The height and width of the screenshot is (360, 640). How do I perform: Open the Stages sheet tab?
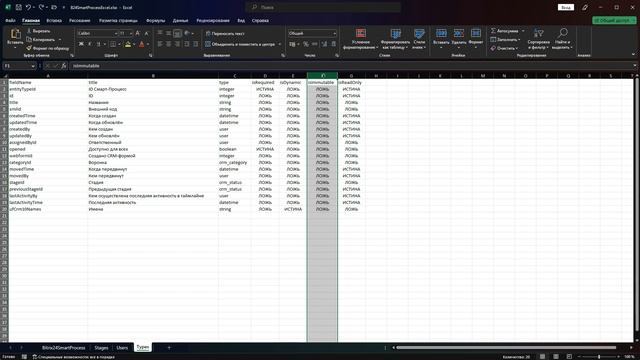coord(101,348)
